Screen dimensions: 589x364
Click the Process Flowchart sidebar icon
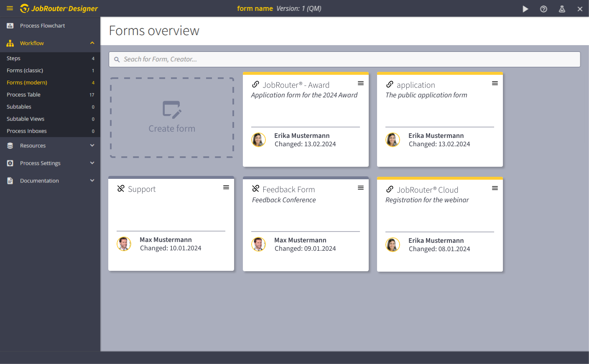pos(10,26)
